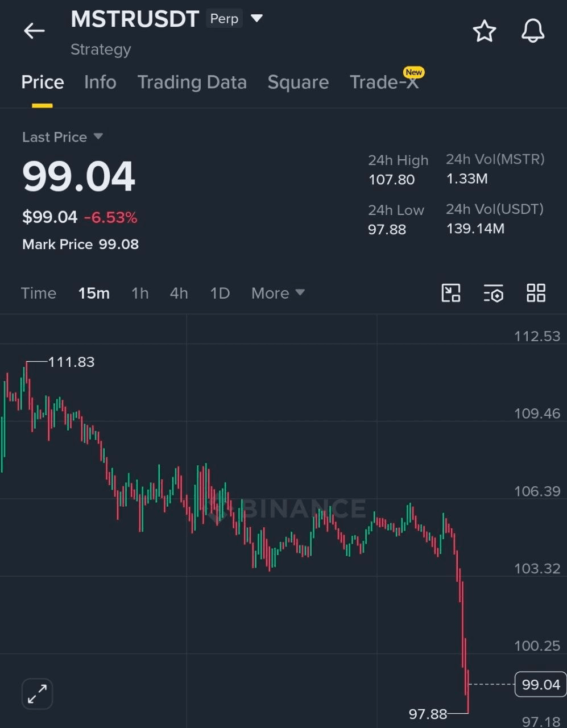Screen dimensions: 567x728
Task: Open the Last Price dropdown
Action: 63,137
